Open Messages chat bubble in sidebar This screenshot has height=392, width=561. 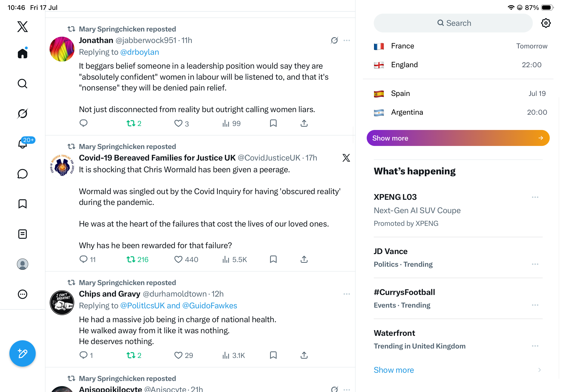(23, 174)
